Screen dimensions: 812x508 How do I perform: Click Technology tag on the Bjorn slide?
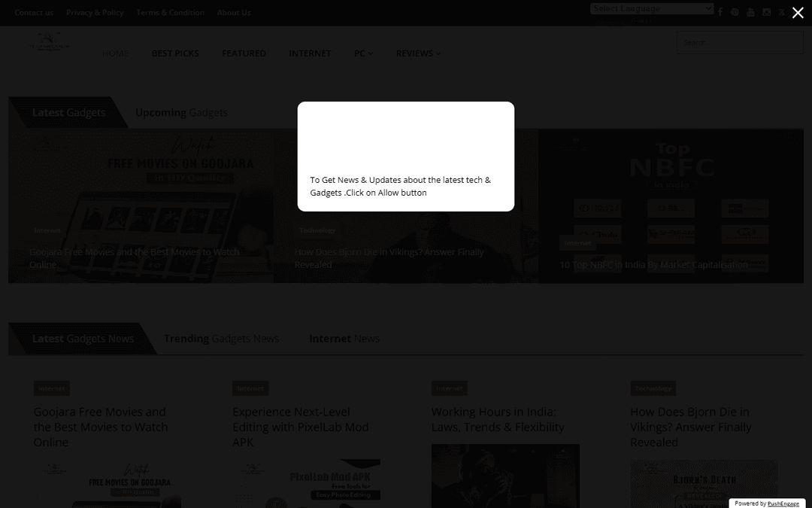tap(317, 230)
